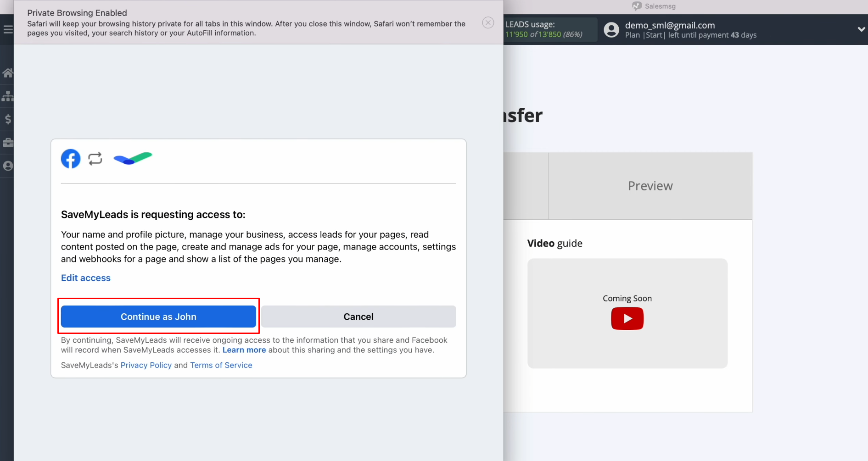868x461 pixels.
Task: Open the hamburger menu in sidebar
Action: (x=8, y=29)
